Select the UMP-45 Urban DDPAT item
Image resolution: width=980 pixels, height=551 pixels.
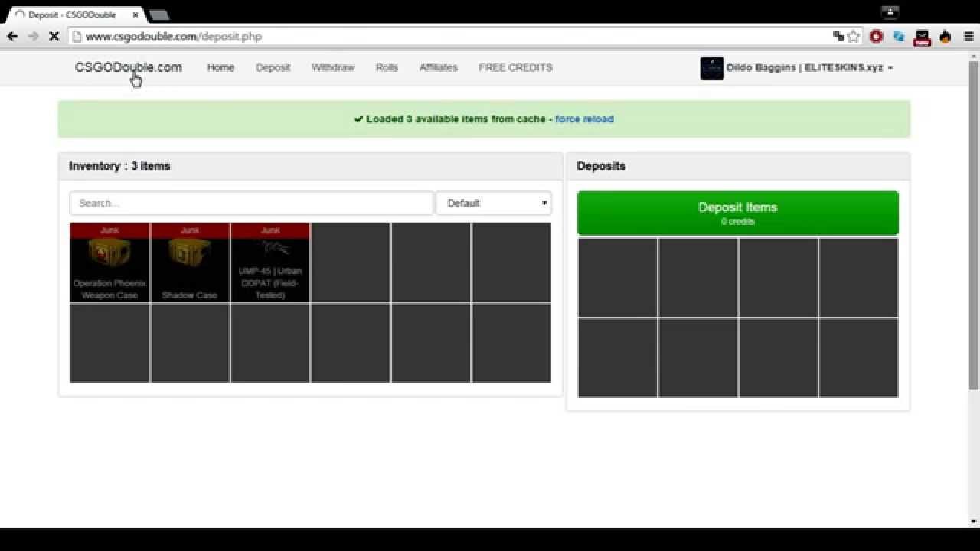click(270, 262)
